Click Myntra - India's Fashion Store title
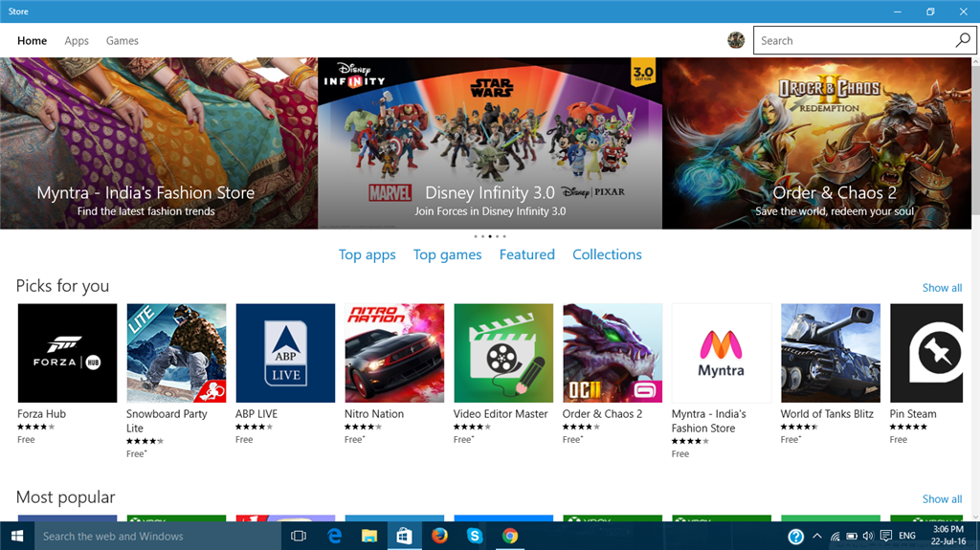This screenshot has width=980, height=550. coord(709,421)
